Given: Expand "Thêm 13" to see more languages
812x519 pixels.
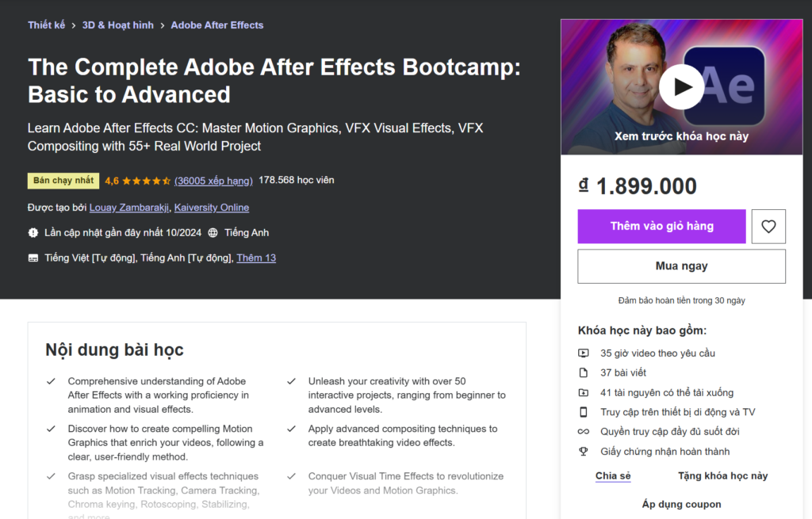Looking at the screenshot, I should click(255, 258).
